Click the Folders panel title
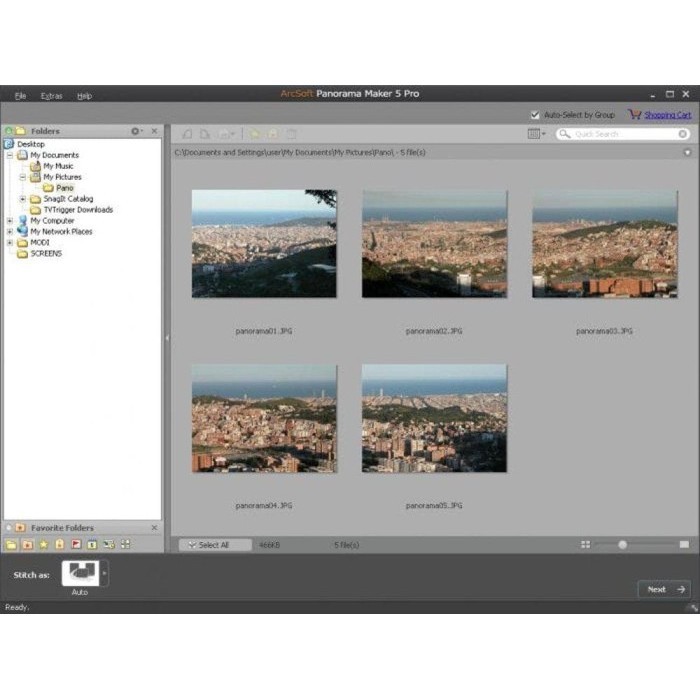The height and width of the screenshot is (700, 700). (45, 131)
